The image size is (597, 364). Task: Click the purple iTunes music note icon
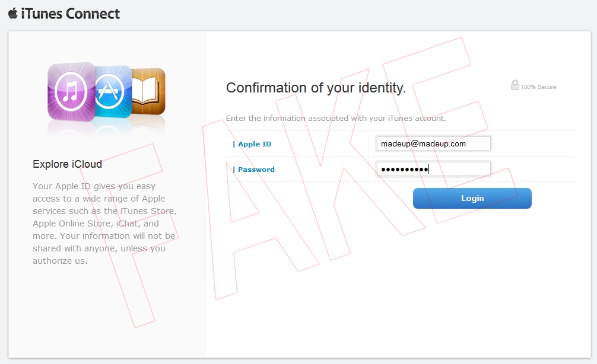(71, 92)
